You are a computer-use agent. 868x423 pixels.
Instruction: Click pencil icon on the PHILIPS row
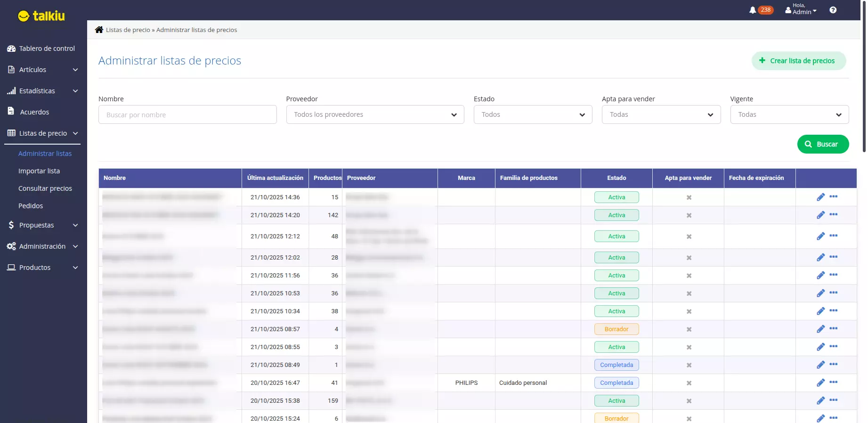[820, 382]
